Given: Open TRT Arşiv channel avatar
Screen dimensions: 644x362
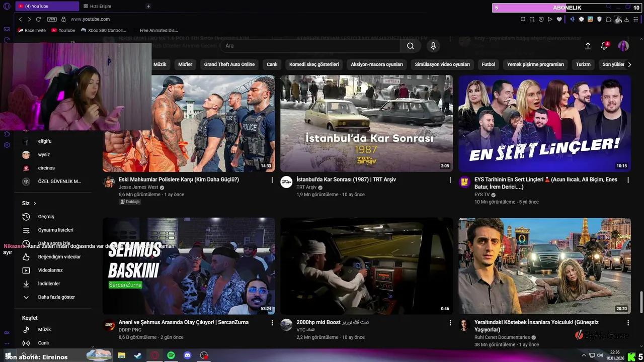Looking at the screenshot, I should (x=286, y=182).
